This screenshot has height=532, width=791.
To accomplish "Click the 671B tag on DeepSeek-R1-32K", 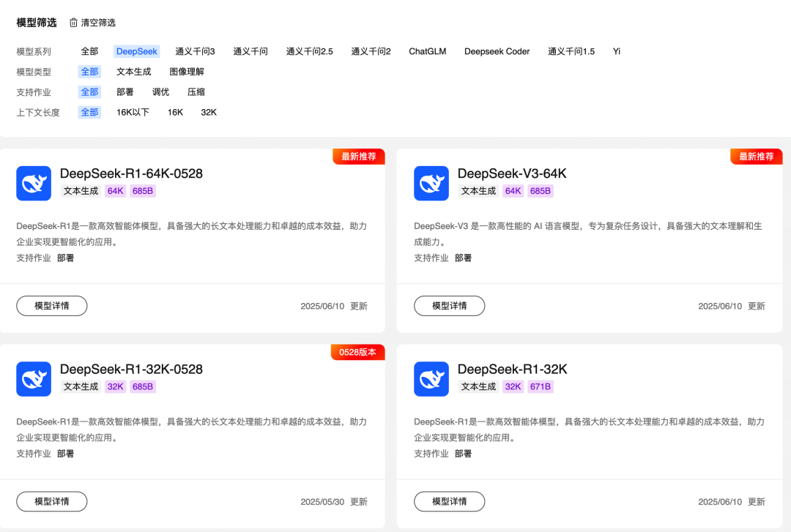I will coord(541,387).
